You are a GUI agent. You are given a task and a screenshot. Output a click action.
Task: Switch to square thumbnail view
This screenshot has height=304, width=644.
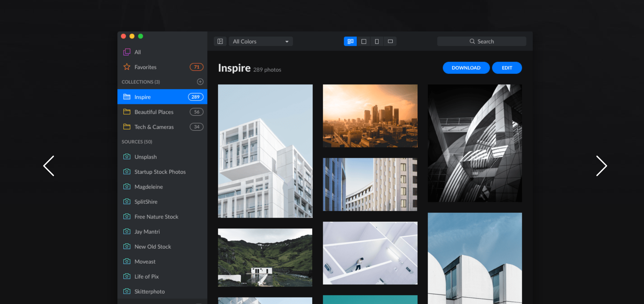click(x=364, y=41)
